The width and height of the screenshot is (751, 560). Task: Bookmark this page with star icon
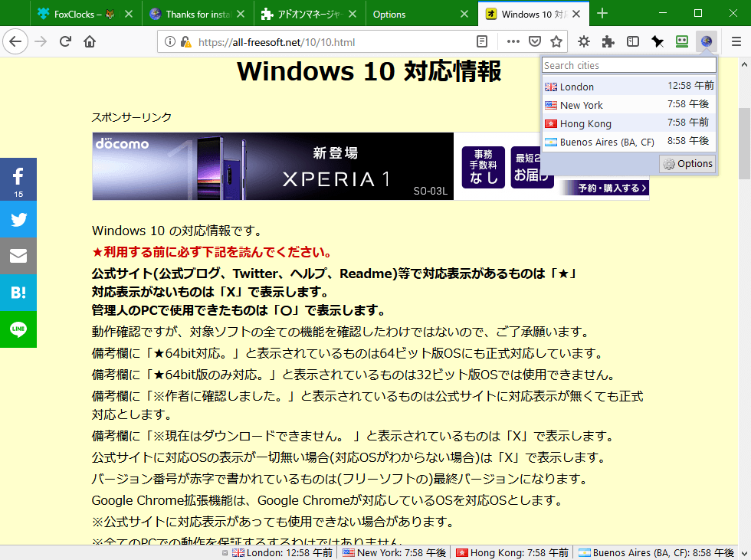[x=556, y=41]
